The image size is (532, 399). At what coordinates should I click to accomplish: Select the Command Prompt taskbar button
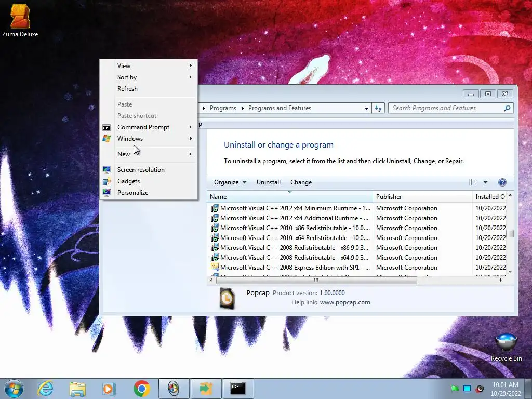pos(238,389)
